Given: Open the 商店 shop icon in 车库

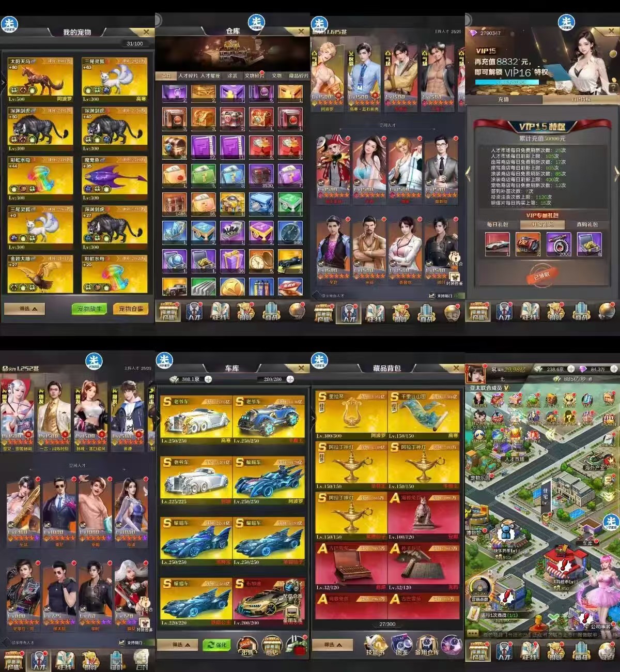Looking at the screenshot, I should click(272, 645).
